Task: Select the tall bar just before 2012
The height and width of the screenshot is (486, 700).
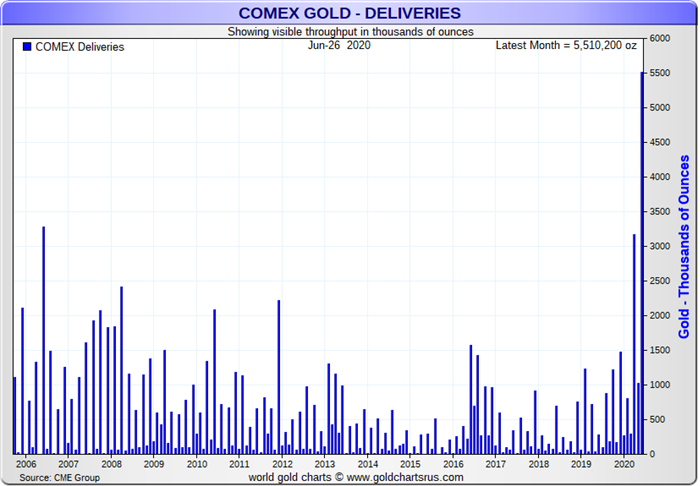Action: (279, 377)
